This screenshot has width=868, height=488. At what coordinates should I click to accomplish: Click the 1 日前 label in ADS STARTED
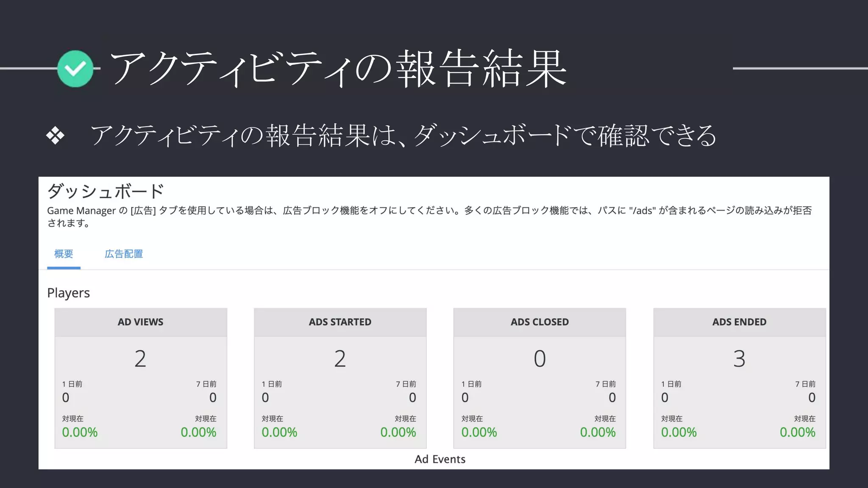click(x=272, y=384)
